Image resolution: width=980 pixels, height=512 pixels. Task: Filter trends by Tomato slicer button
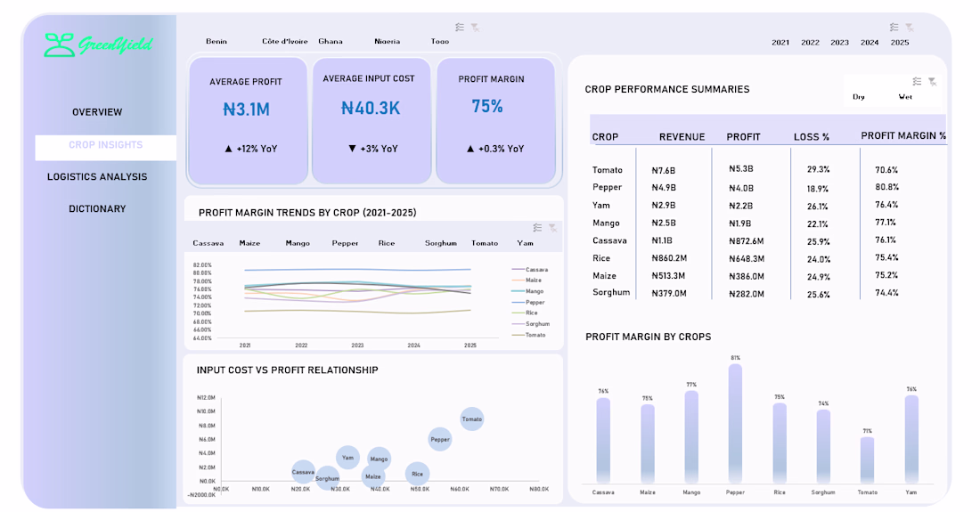click(485, 243)
